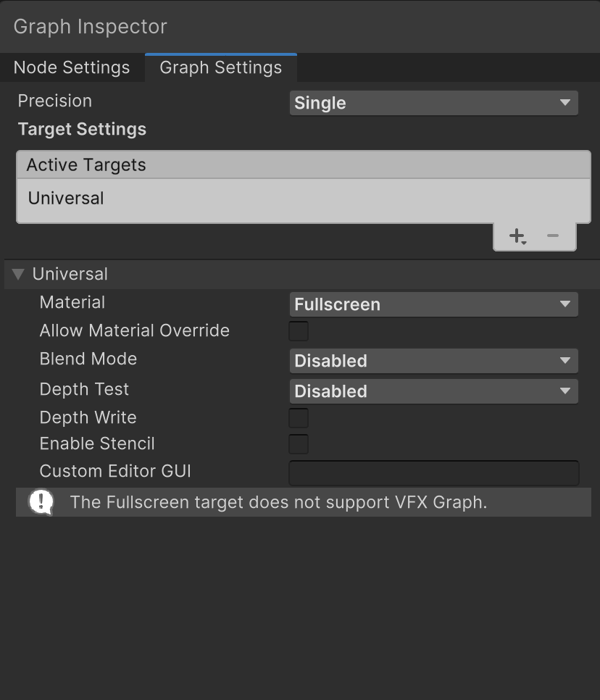Click the Graph Inspector panel title
This screenshot has width=600, height=700.
91,27
